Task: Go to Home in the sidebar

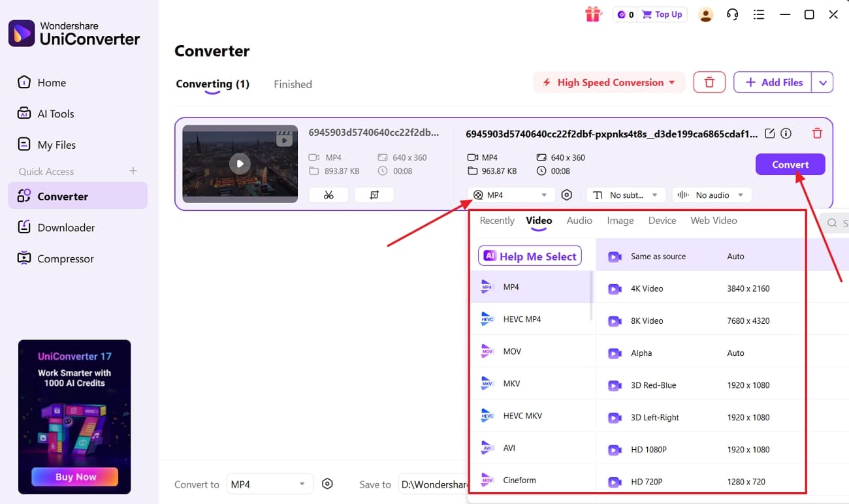Action: (78, 83)
